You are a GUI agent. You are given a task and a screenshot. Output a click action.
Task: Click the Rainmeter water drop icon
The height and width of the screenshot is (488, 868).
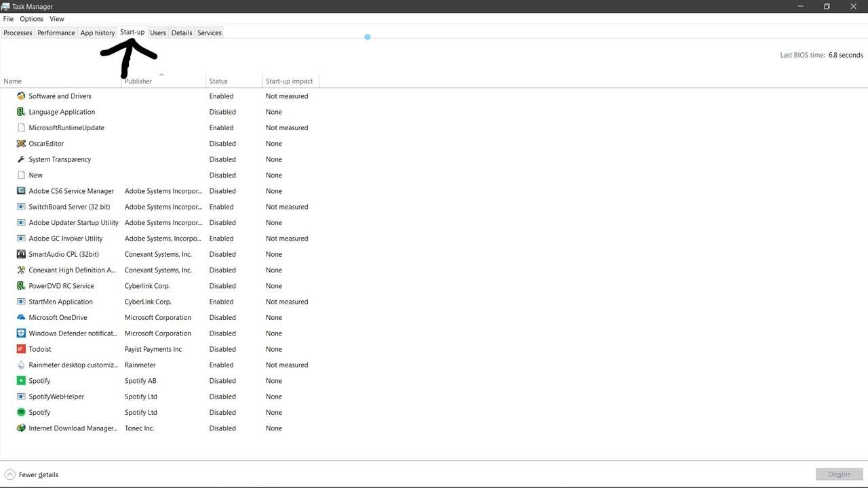[21, 365]
